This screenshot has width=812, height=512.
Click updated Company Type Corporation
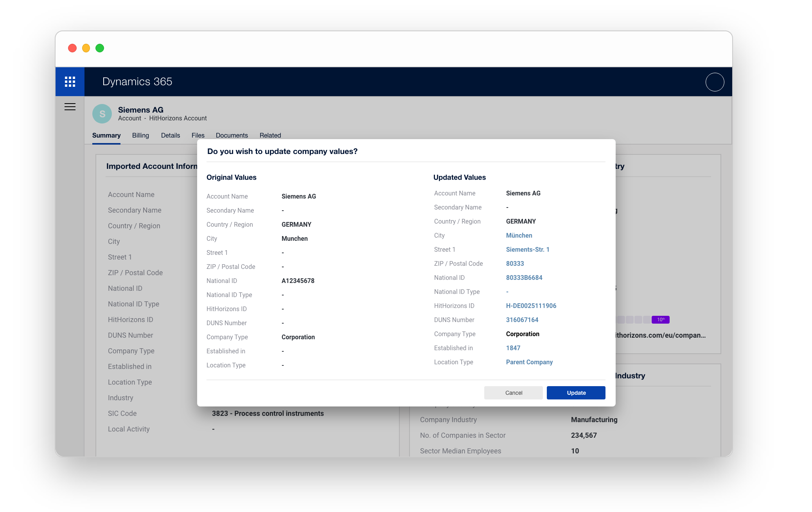523,334
